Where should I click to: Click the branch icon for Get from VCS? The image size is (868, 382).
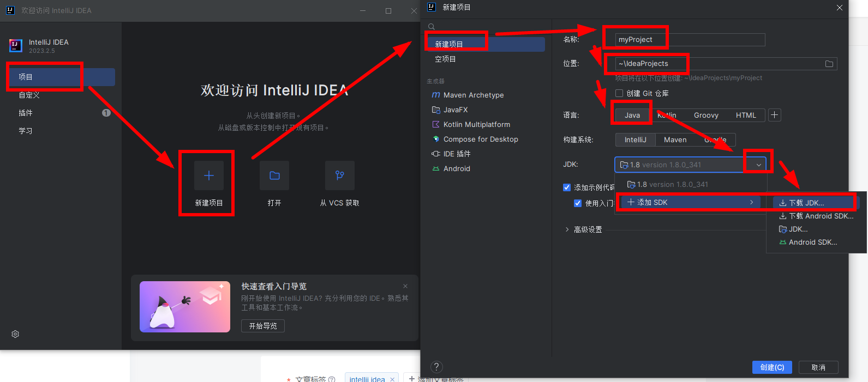(340, 175)
